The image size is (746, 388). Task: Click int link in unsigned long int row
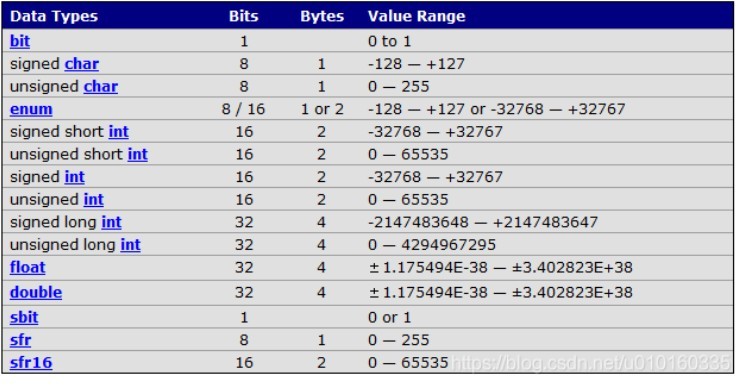(130, 245)
